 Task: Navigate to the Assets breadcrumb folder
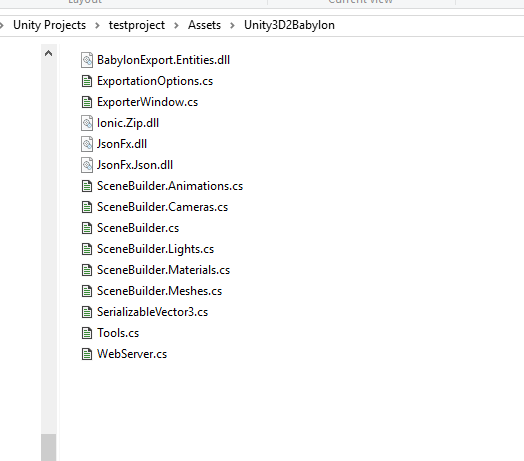tap(204, 25)
